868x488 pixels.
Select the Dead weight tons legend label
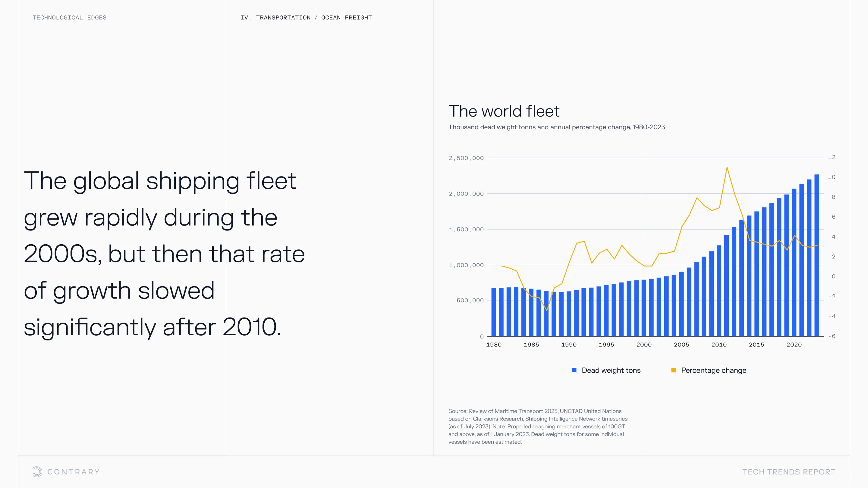611,370
